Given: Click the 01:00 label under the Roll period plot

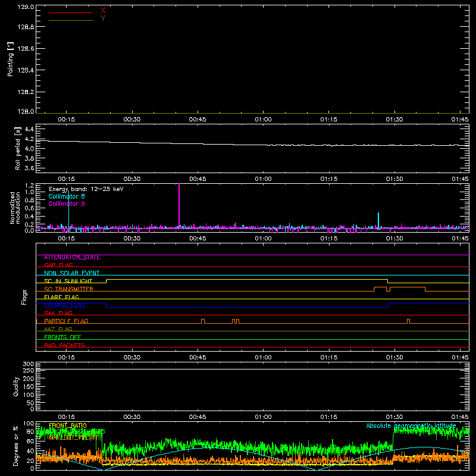Looking at the screenshot, I should click(263, 179).
